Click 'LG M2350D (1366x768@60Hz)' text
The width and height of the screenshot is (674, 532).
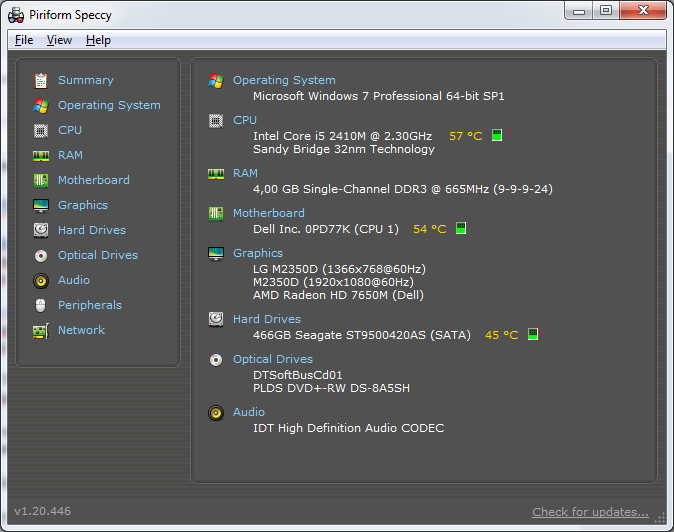340,269
